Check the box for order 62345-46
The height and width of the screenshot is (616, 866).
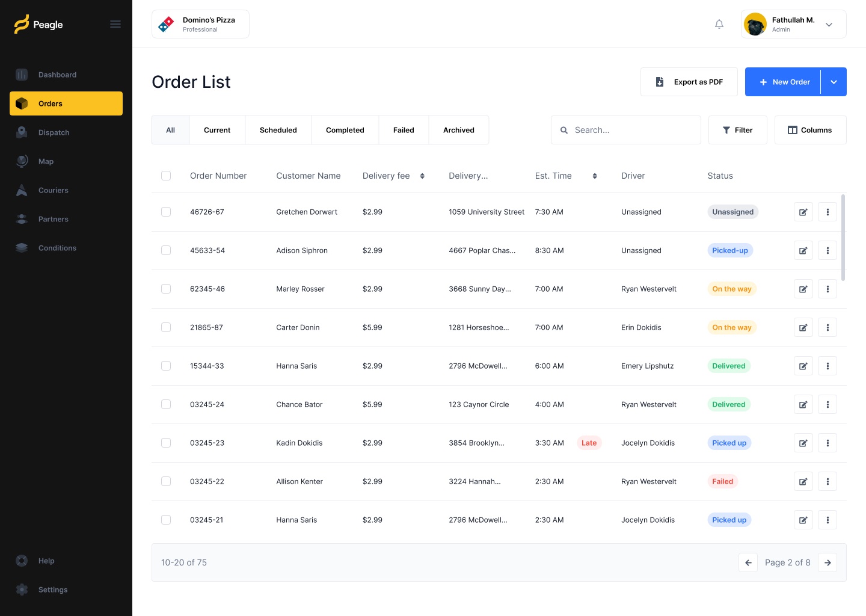[x=166, y=289]
